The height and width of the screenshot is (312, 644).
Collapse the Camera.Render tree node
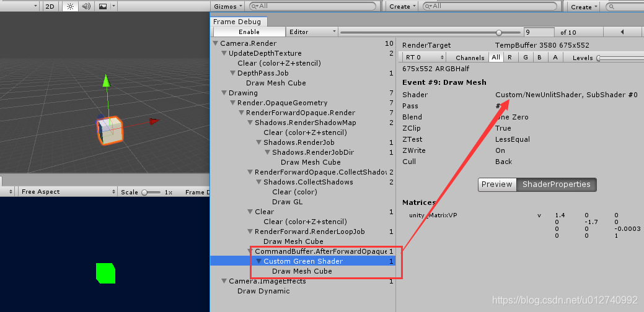[216, 43]
